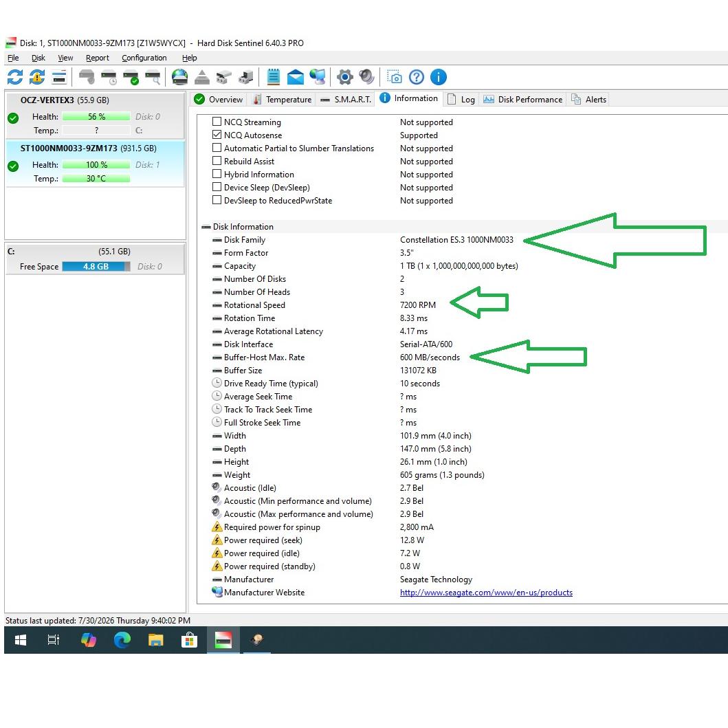Click the Windows Start button

tap(21, 640)
